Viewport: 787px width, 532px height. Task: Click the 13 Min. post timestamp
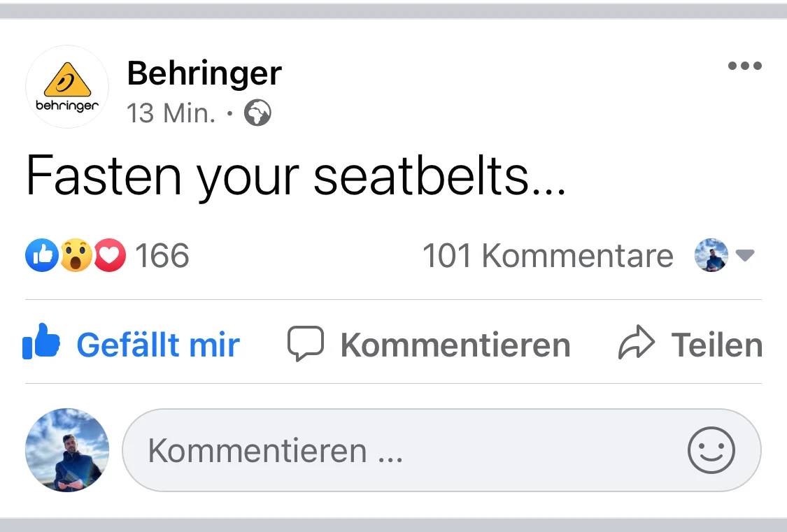click(x=171, y=113)
